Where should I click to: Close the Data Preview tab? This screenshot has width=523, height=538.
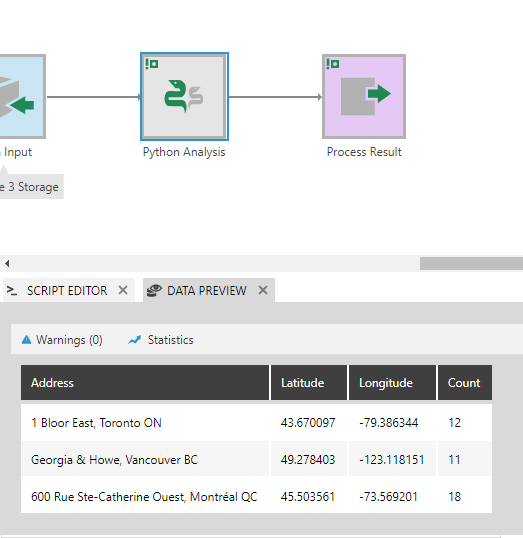[263, 290]
